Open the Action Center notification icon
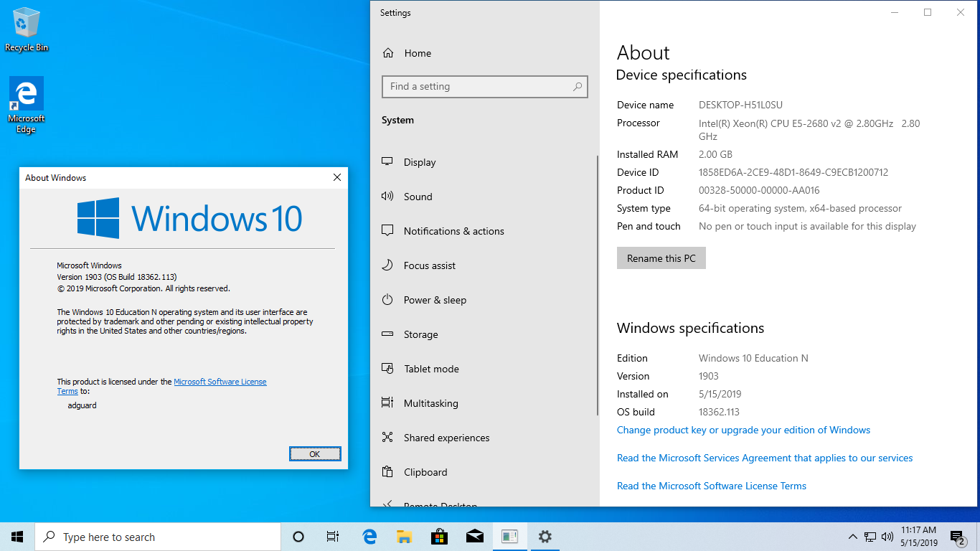Image resolution: width=980 pixels, height=551 pixels. tap(957, 537)
